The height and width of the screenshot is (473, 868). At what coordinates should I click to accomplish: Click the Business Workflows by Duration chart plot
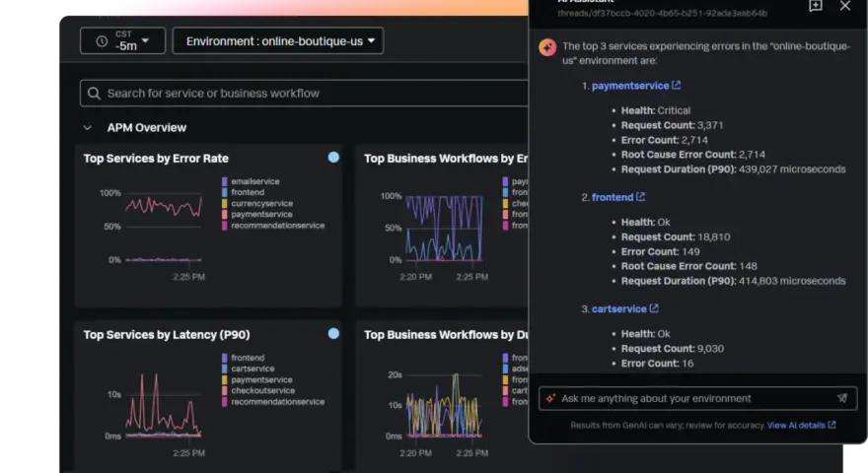445,405
